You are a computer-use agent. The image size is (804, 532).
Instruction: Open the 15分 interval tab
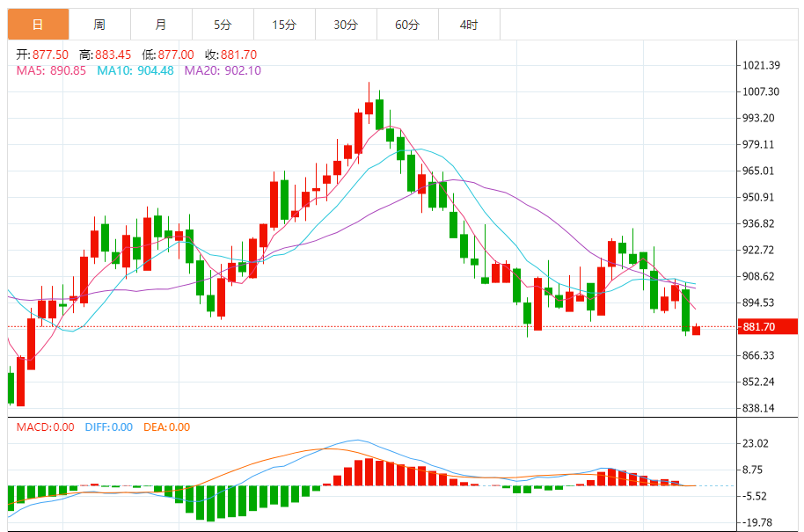click(x=284, y=24)
